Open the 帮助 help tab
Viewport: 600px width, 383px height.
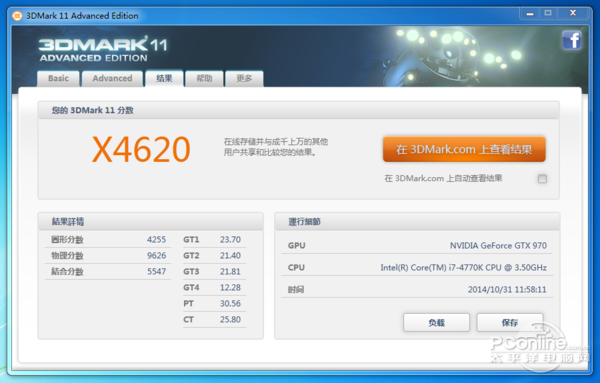(x=204, y=78)
